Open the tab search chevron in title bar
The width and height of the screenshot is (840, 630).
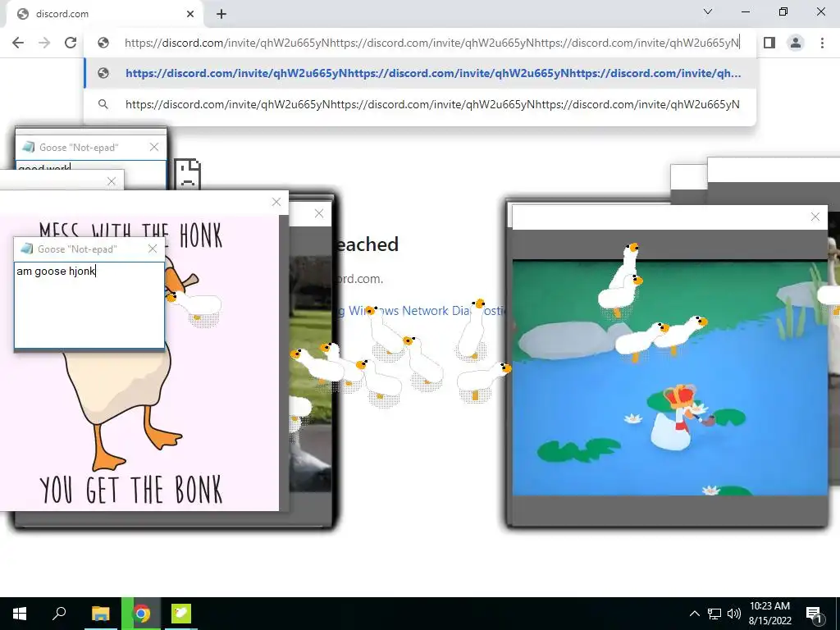pyautogui.click(x=708, y=11)
